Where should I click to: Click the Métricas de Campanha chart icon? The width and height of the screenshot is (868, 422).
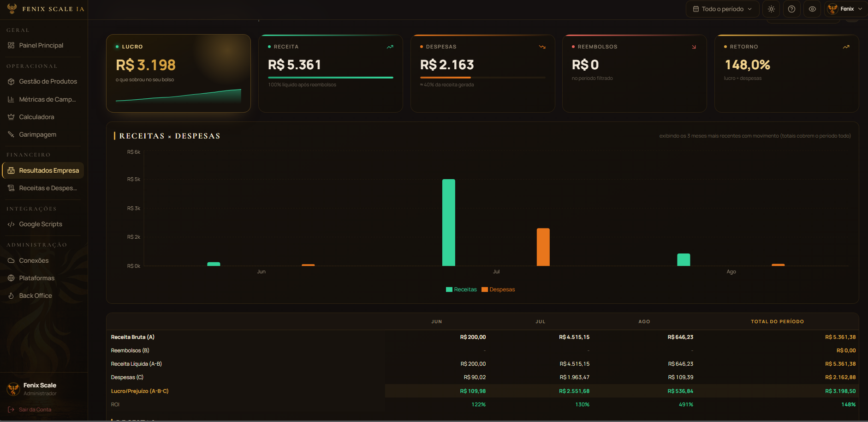11,99
